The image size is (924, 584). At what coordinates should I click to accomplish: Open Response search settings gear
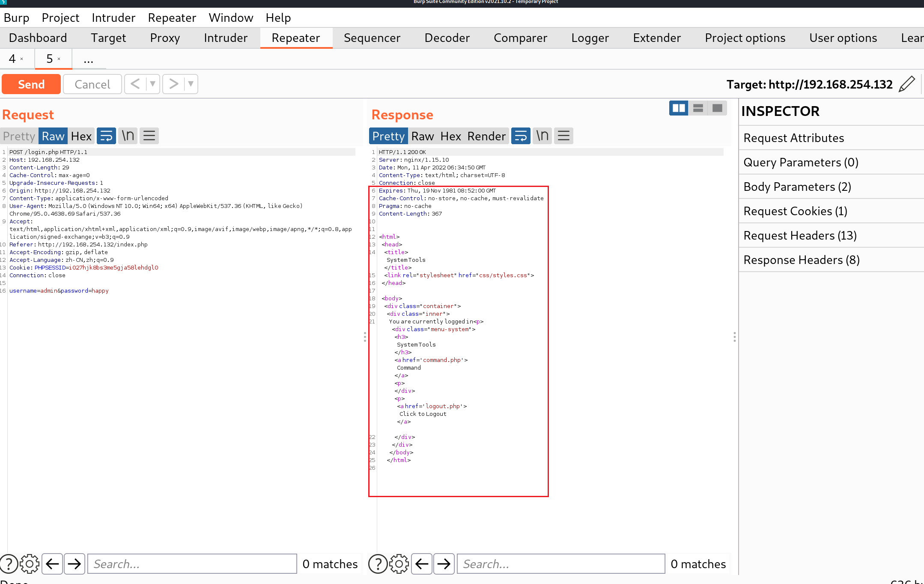399,564
